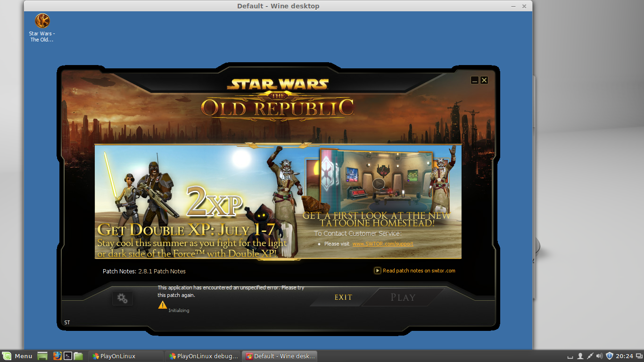Open update manager shield tray icon
644x362 pixels.
[609, 356]
